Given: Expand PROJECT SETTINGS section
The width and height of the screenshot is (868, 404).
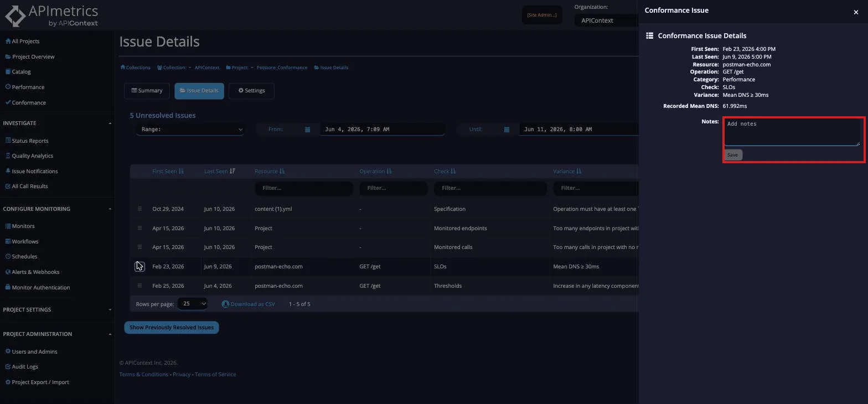Looking at the screenshot, I should pyautogui.click(x=110, y=309).
